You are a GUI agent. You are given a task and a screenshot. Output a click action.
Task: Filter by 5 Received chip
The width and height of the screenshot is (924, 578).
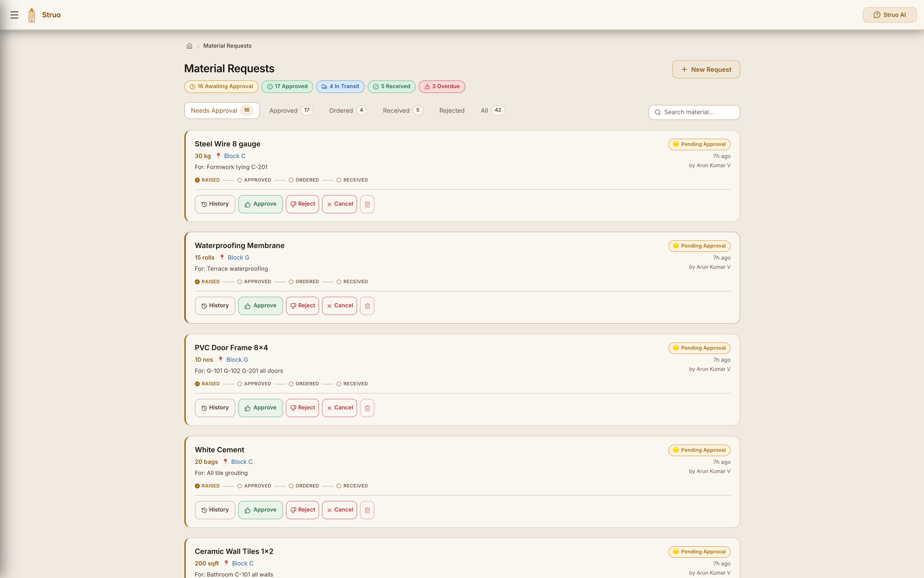click(391, 86)
